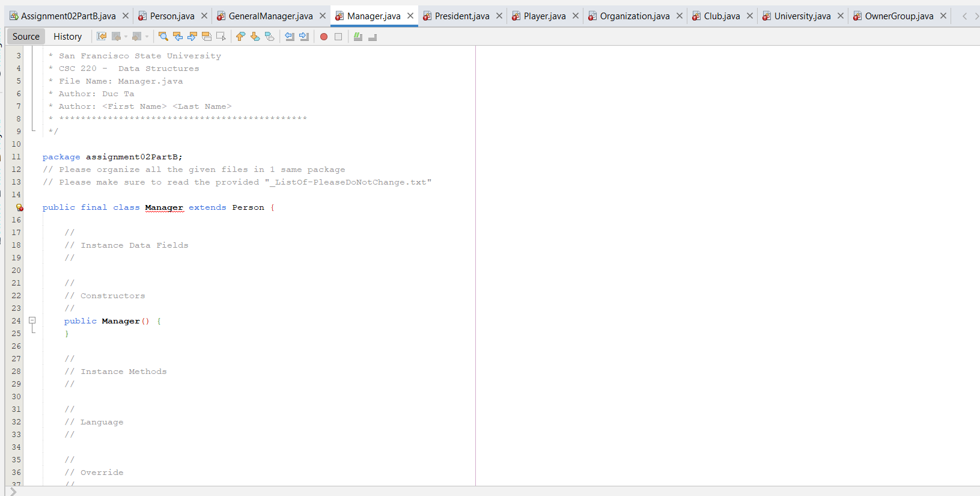Screen dimensions: 980x496
Task: Click the Find Selection magnifier icon
Action: (x=163, y=37)
